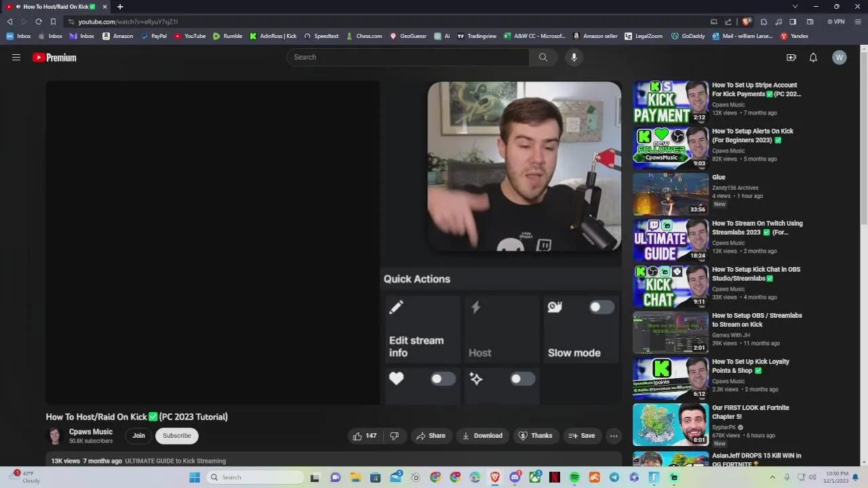Open the VPN button in browser toolbar
Screen dimensions: 868x488
click(835, 22)
